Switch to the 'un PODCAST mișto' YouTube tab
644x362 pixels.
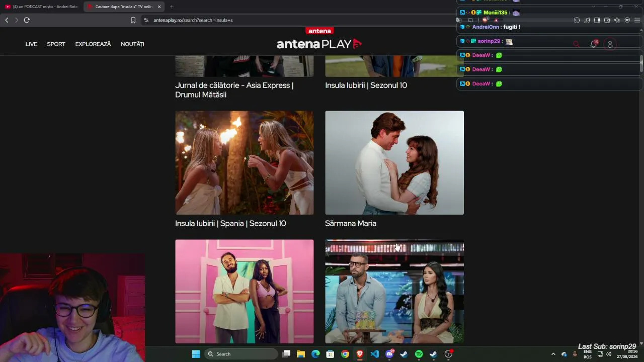click(x=42, y=7)
